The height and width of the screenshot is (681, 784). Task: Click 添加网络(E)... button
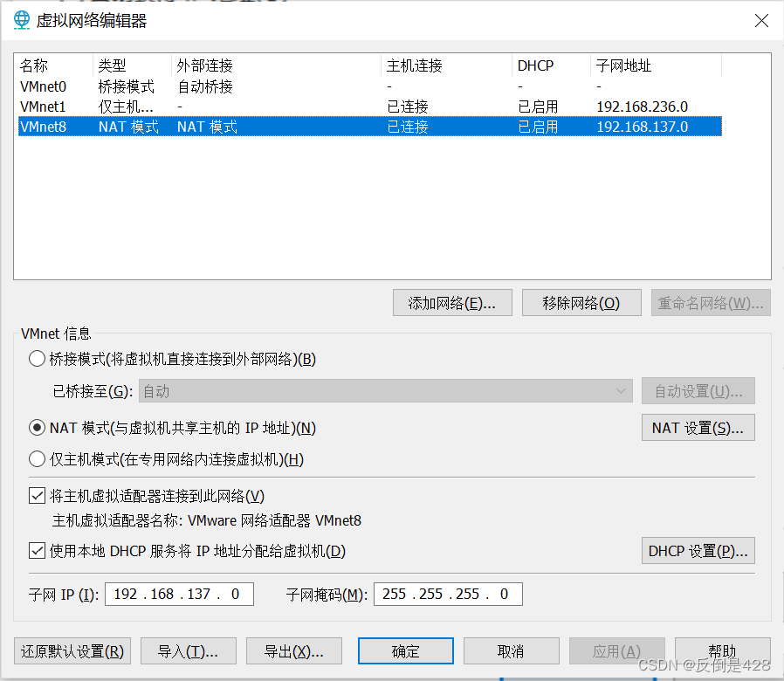click(x=452, y=302)
